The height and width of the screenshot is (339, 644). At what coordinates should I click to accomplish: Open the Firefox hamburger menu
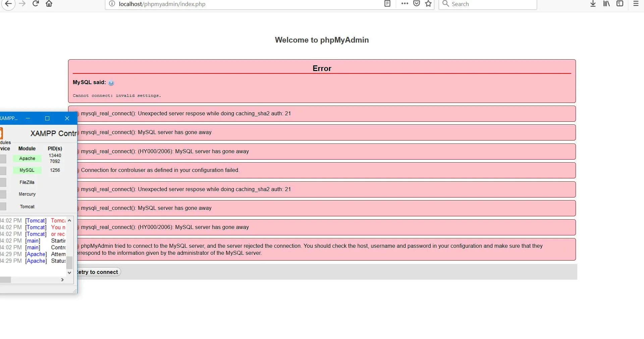click(x=636, y=4)
